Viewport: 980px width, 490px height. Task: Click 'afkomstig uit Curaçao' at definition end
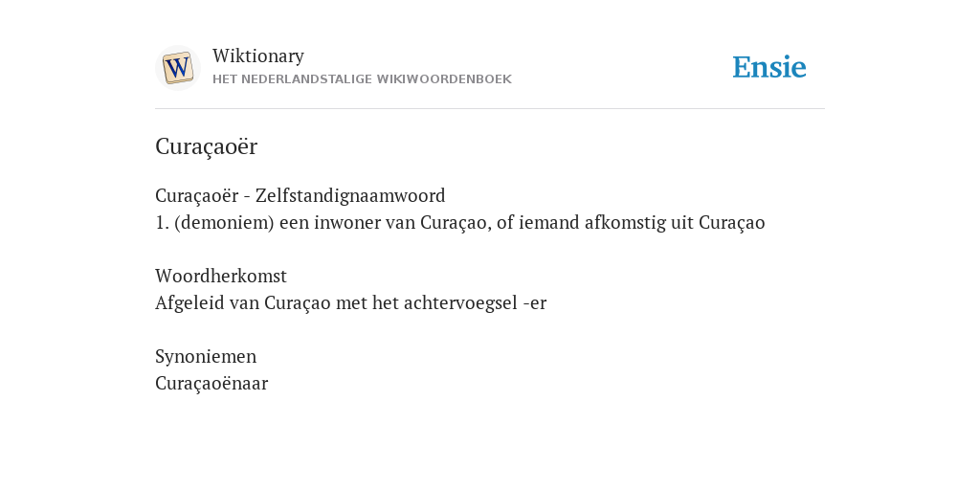tap(675, 222)
